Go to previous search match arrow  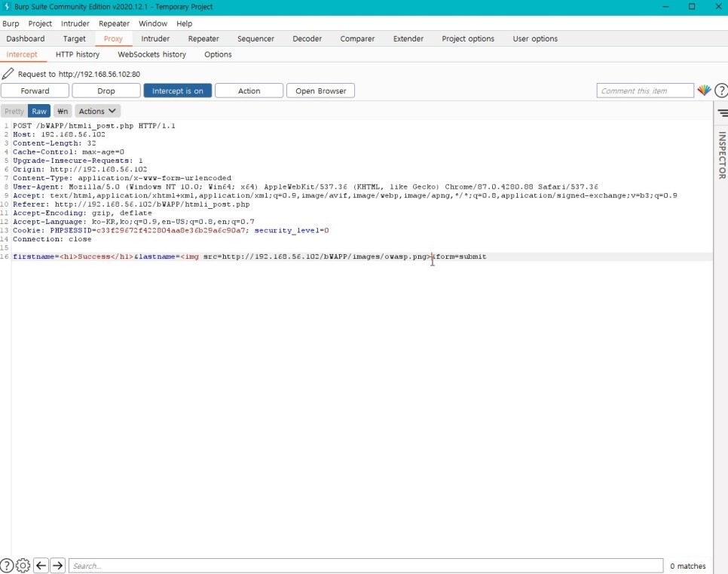pos(41,565)
